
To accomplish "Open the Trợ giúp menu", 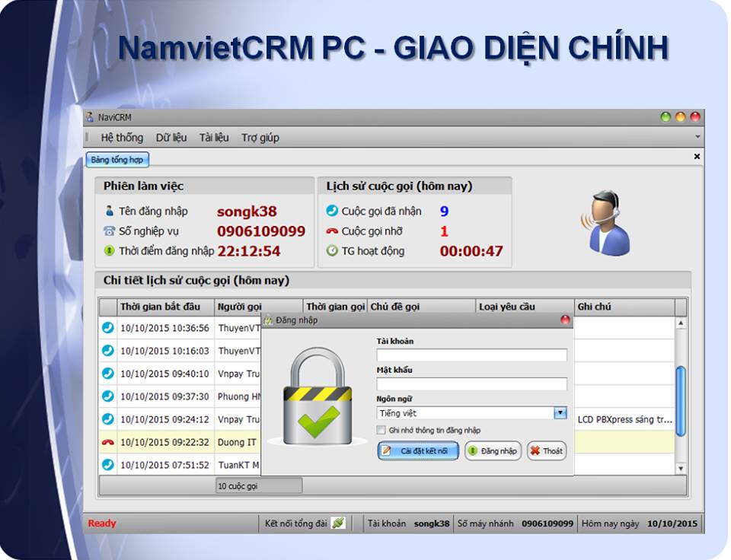I will pos(260,138).
